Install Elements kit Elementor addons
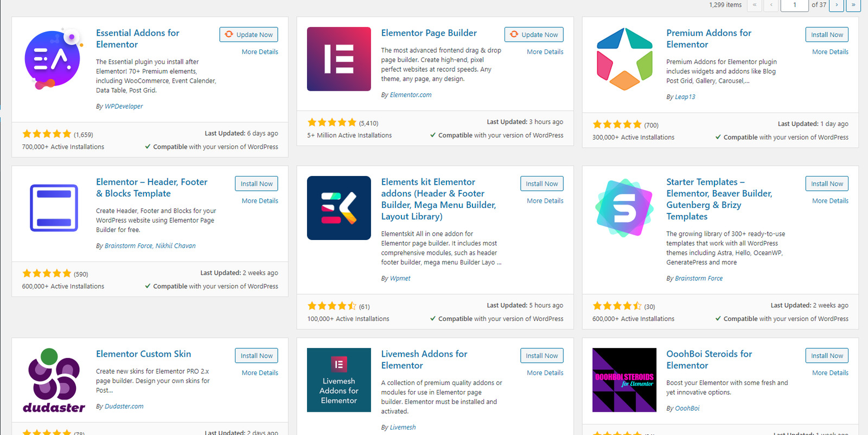This screenshot has width=868, height=435. tap(541, 184)
